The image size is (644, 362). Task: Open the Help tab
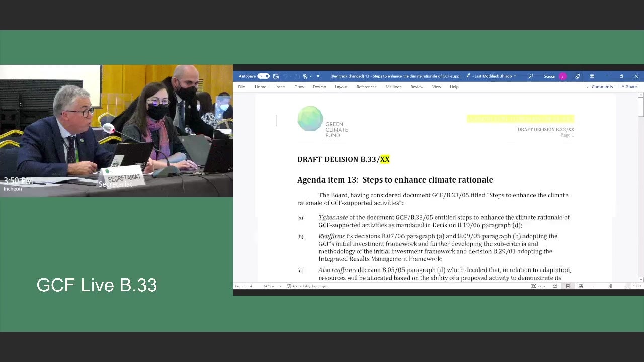[454, 87]
